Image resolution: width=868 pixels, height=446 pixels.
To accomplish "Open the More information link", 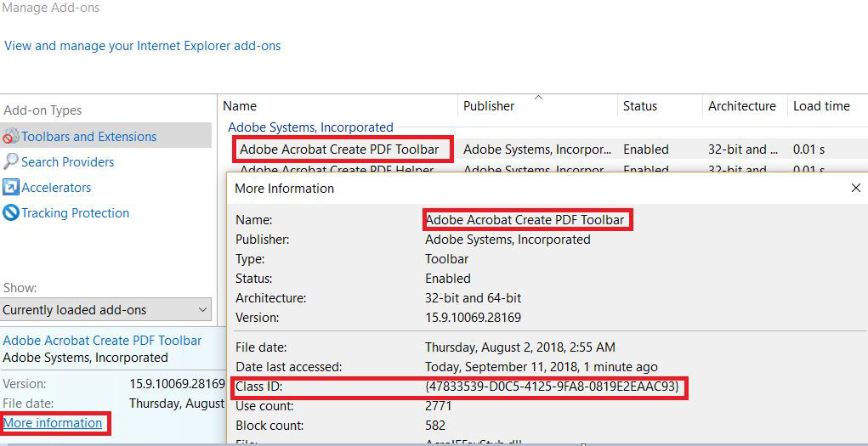I will pyautogui.click(x=53, y=423).
